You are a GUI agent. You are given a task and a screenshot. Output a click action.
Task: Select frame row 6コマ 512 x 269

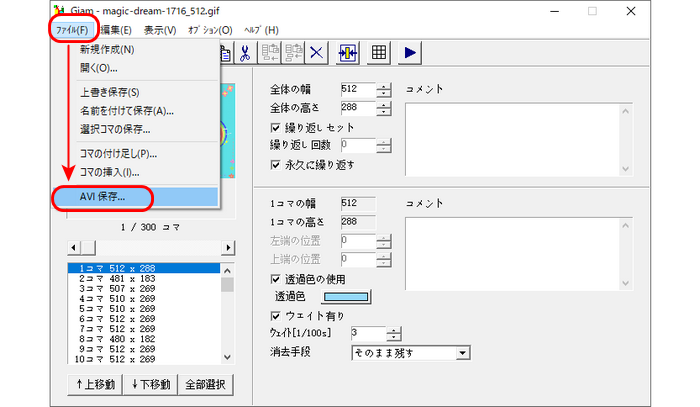[144, 319]
